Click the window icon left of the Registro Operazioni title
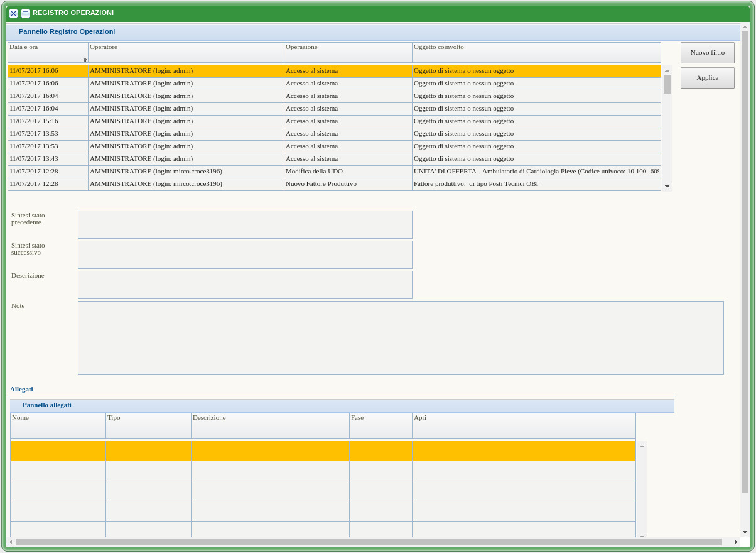The image size is (756, 553). [25, 13]
